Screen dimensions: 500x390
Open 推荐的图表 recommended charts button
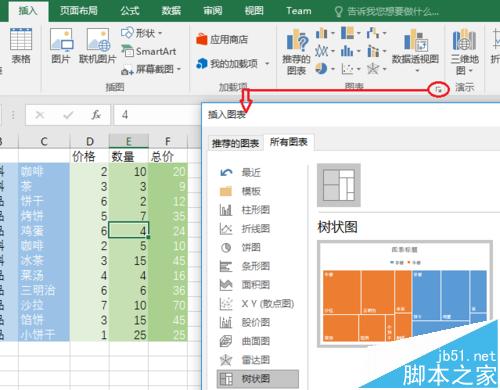pos(296,52)
